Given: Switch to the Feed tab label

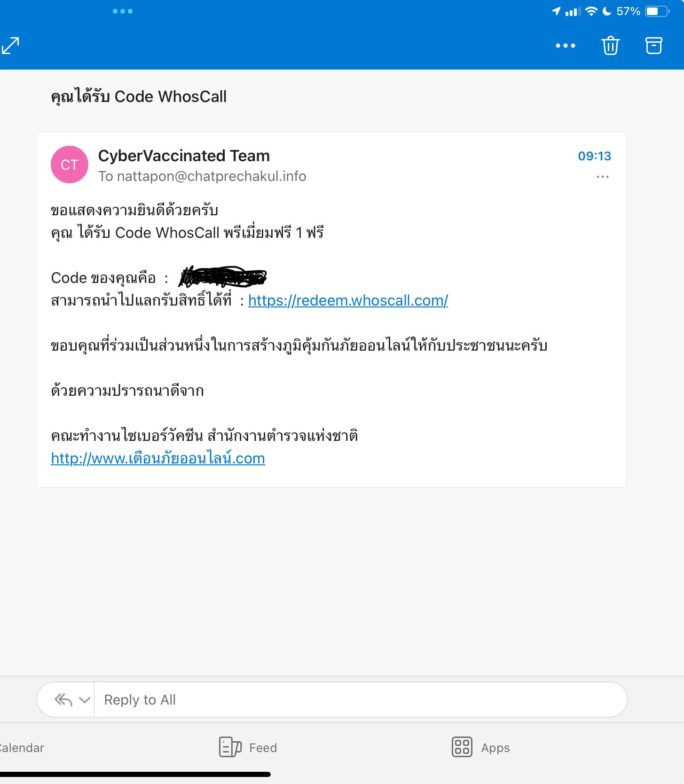Looking at the screenshot, I should tap(263, 748).
